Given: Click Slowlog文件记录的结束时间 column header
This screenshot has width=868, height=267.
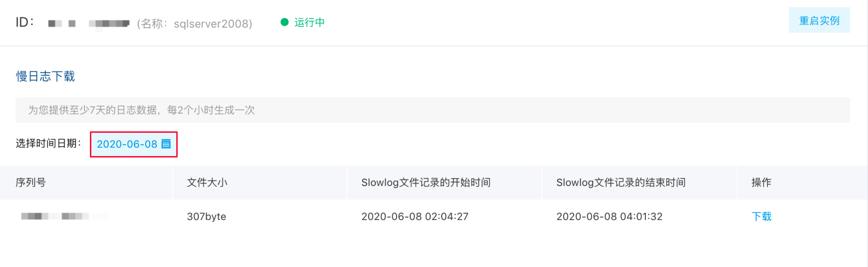Looking at the screenshot, I should pos(621,182).
